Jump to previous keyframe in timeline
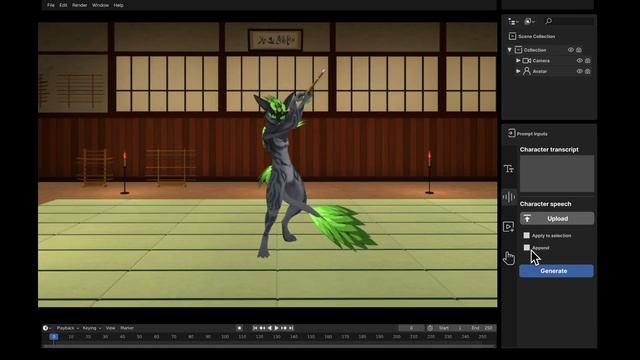Image resolution: width=640 pixels, height=360 pixels. coord(262,328)
